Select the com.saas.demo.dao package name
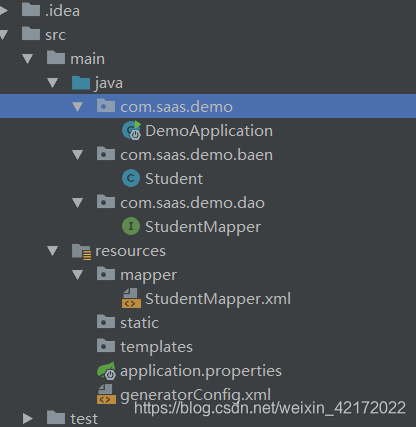Screen dimensions: 416x427 192,203
